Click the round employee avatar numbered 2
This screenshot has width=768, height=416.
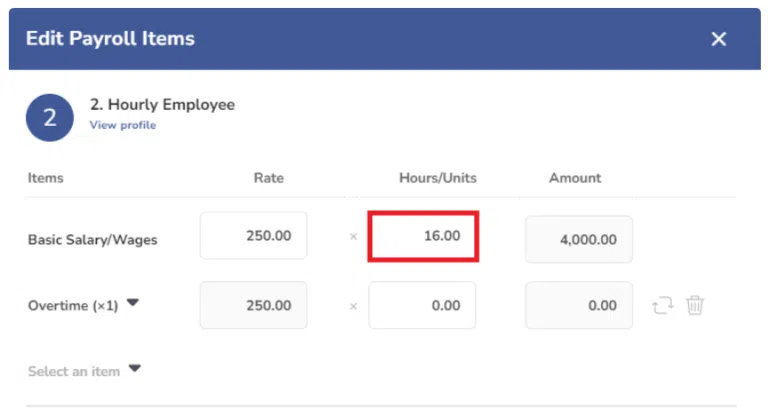pyautogui.click(x=49, y=118)
